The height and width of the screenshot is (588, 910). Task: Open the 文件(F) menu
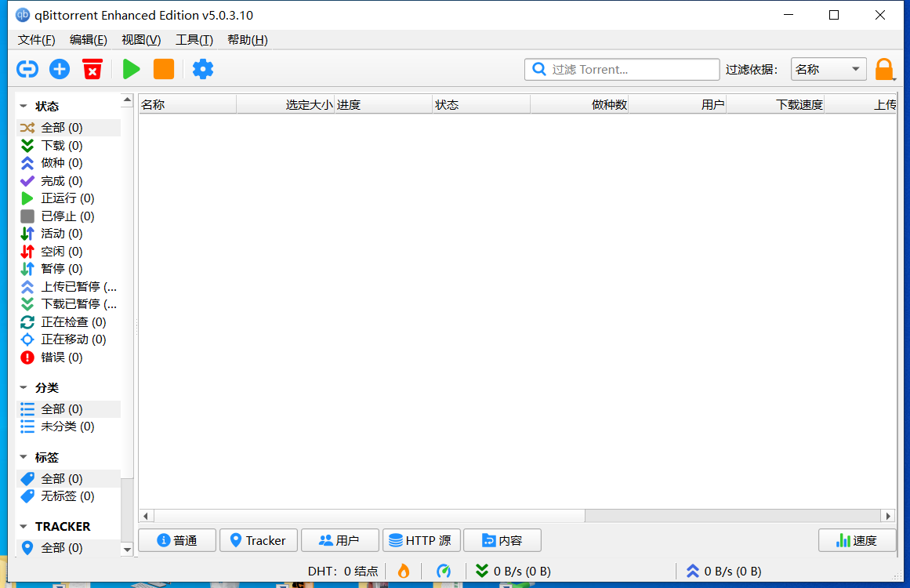tap(36, 39)
